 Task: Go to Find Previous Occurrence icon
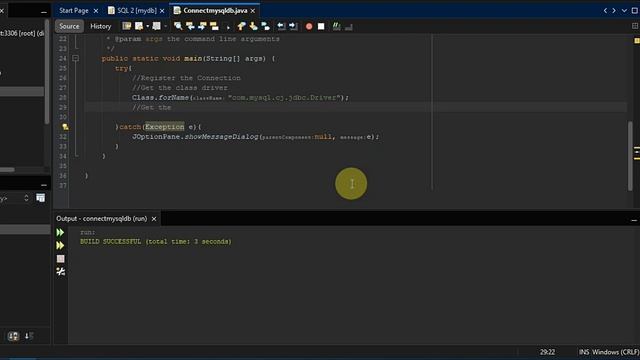(x=190, y=26)
